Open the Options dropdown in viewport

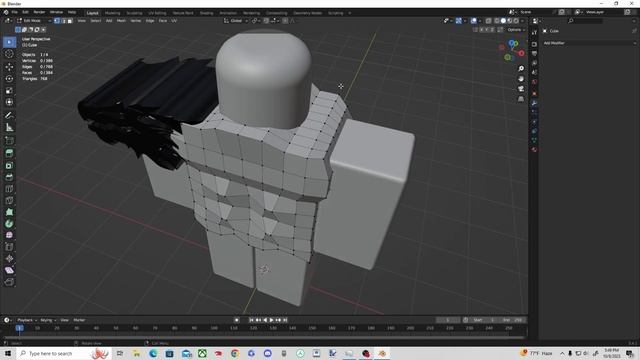(x=516, y=30)
